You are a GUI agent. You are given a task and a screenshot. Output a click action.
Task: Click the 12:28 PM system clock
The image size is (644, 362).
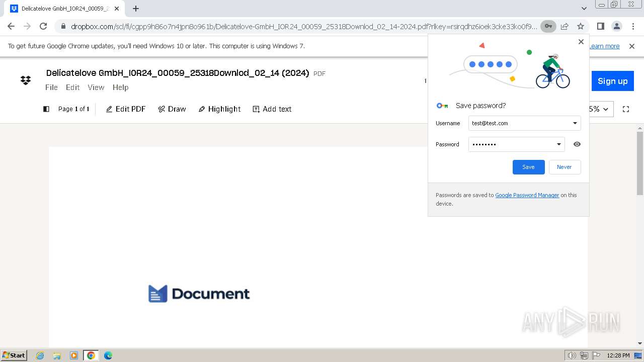tap(618, 355)
